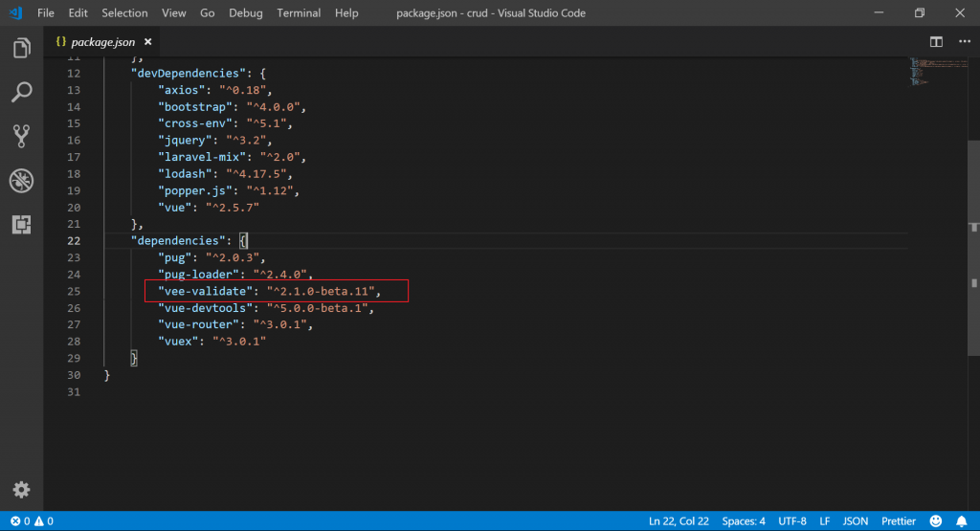Open the View menu
980x531 pixels.
click(174, 12)
